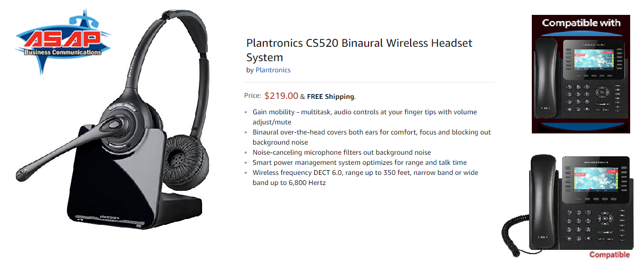Image resolution: width=644 pixels, height=269 pixels.
Task: Click the red 'Compatible' label
Action: coord(609,255)
